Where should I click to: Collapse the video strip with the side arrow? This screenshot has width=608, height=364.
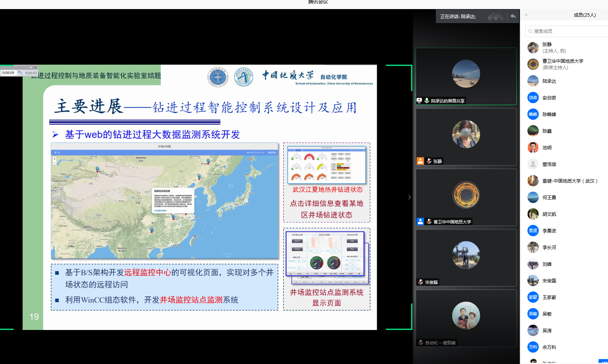[409, 197]
